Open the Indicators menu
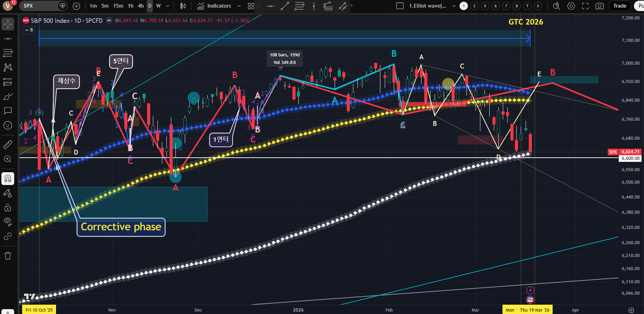644x314 pixels. (214, 6)
